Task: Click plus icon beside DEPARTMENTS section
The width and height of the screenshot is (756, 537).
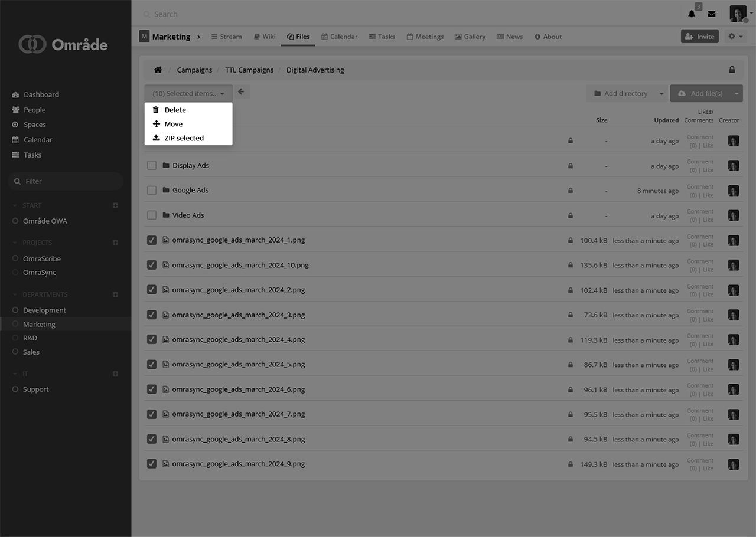Action: [x=116, y=294]
